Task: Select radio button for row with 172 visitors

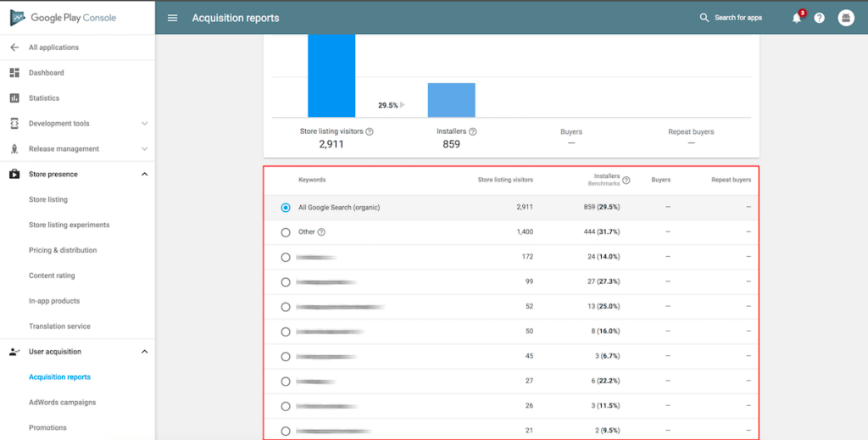Action: pos(286,257)
